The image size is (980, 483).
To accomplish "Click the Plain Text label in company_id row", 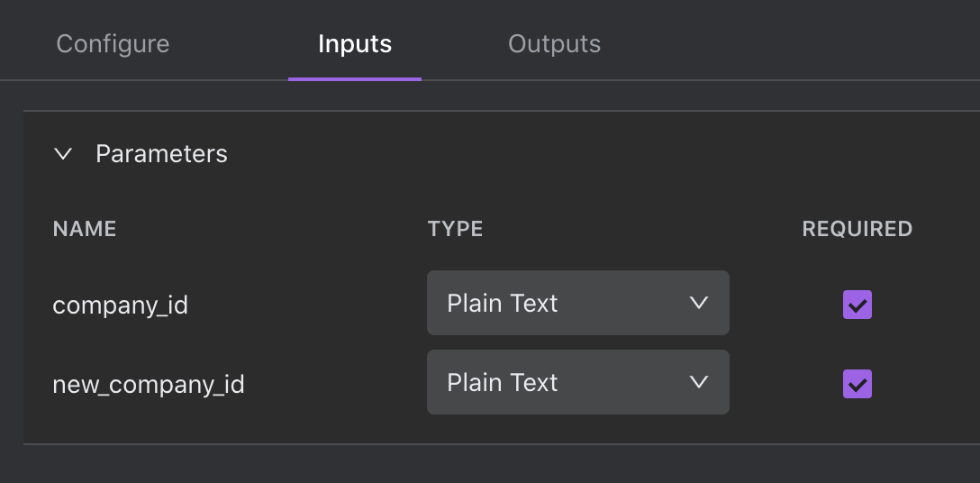I will 503,304.
